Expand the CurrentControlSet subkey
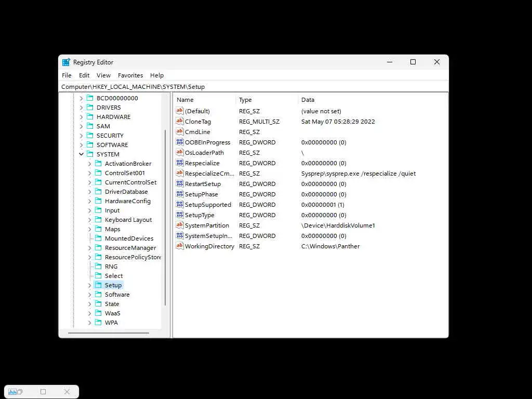Image resolution: width=532 pixels, height=399 pixels. [89, 182]
